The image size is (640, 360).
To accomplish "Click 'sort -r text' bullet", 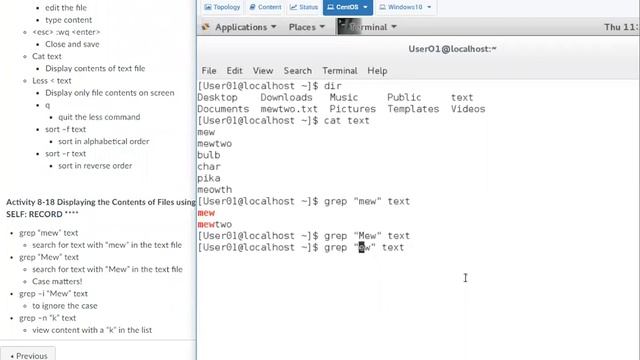I will (x=66, y=154).
